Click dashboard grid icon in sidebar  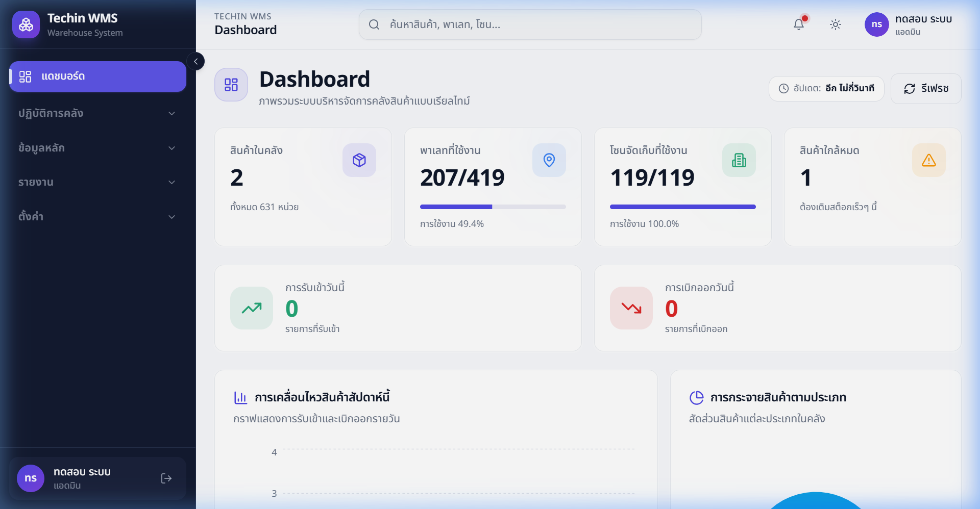(x=26, y=77)
